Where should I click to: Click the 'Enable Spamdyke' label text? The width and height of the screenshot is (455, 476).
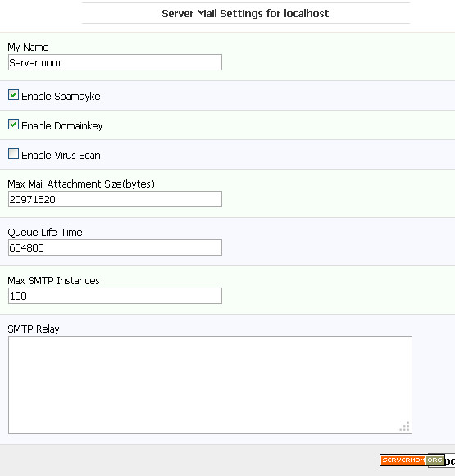61,96
